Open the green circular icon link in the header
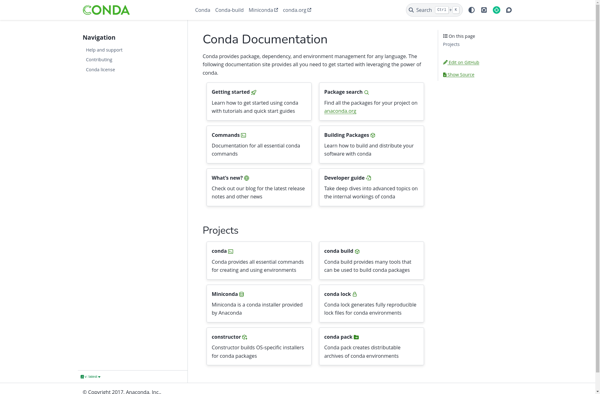 tap(496, 10)
